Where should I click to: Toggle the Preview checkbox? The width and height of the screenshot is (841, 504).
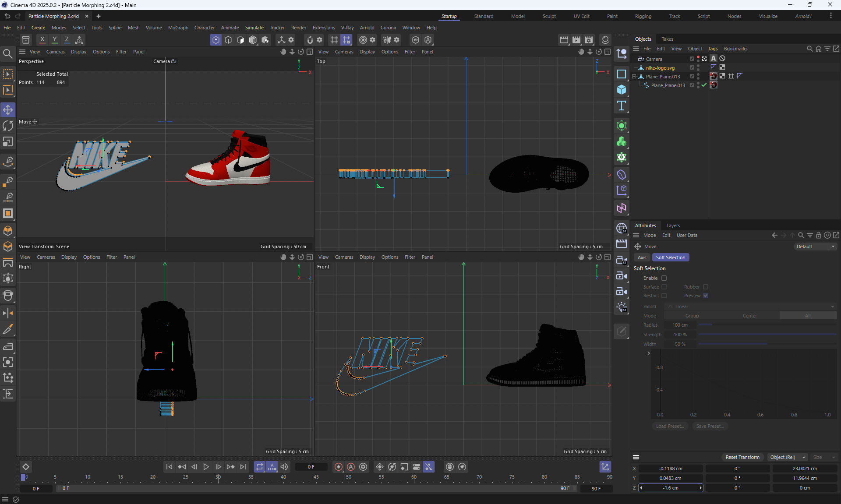pos(706,296)
